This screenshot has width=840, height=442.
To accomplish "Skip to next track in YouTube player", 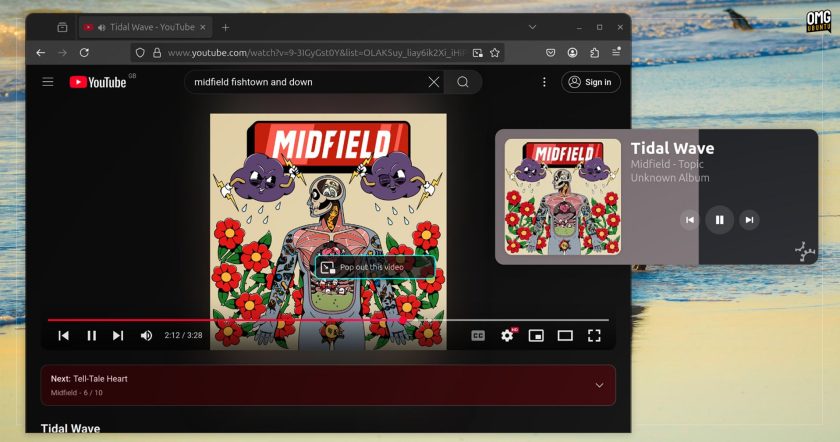I will click(x=118, y=335).
